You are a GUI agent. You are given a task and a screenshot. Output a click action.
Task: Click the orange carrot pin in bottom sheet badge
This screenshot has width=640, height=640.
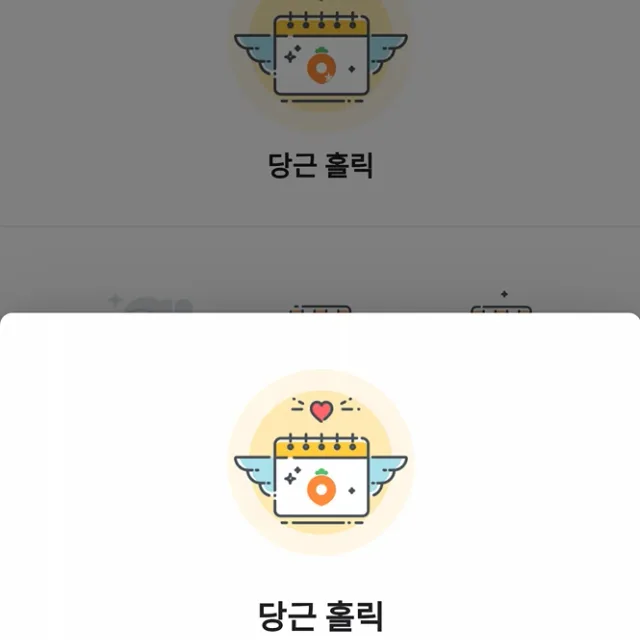click(322, 487)
